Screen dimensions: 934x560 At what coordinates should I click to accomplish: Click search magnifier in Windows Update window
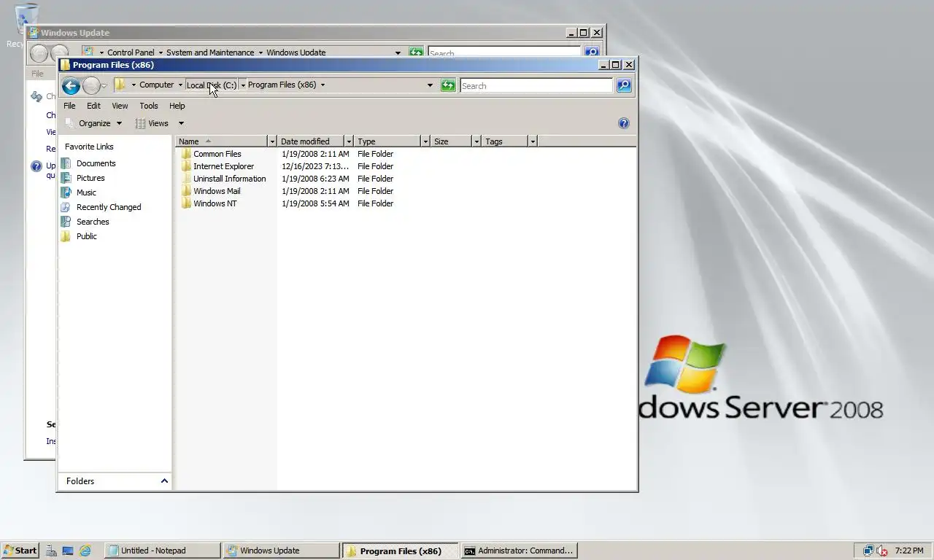592,52
